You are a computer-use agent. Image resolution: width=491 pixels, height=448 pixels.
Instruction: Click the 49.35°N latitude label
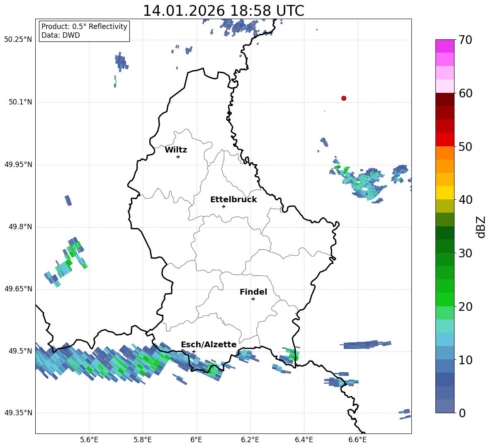coord(18,413)
